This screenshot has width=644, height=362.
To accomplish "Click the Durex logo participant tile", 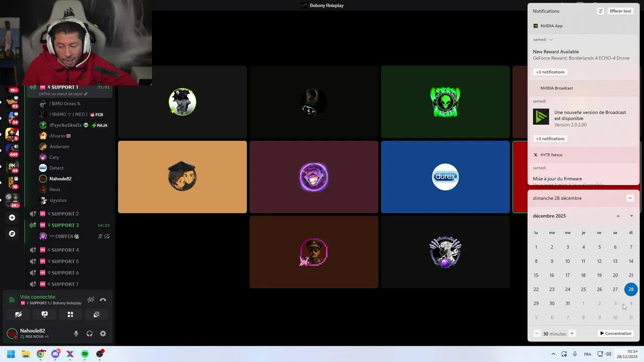I will click(445, 177).
